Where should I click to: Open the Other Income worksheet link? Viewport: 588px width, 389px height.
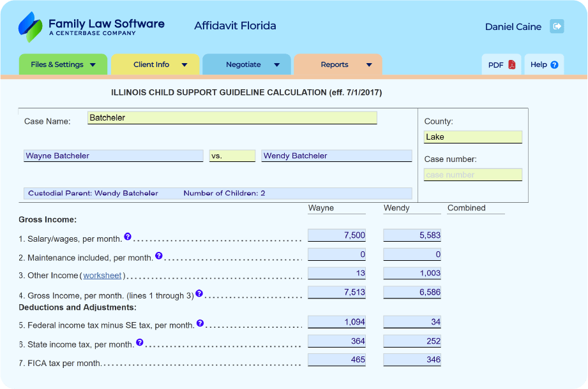click(x=102, y=275)
